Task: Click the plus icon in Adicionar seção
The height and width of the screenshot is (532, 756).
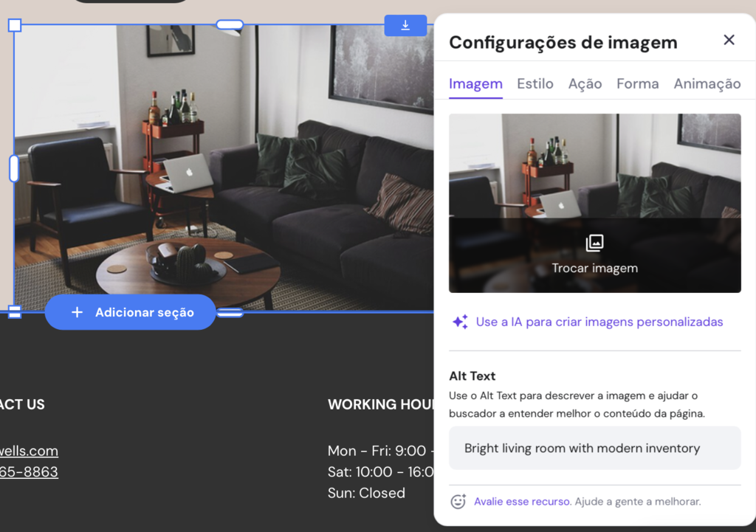Action: 77,312
